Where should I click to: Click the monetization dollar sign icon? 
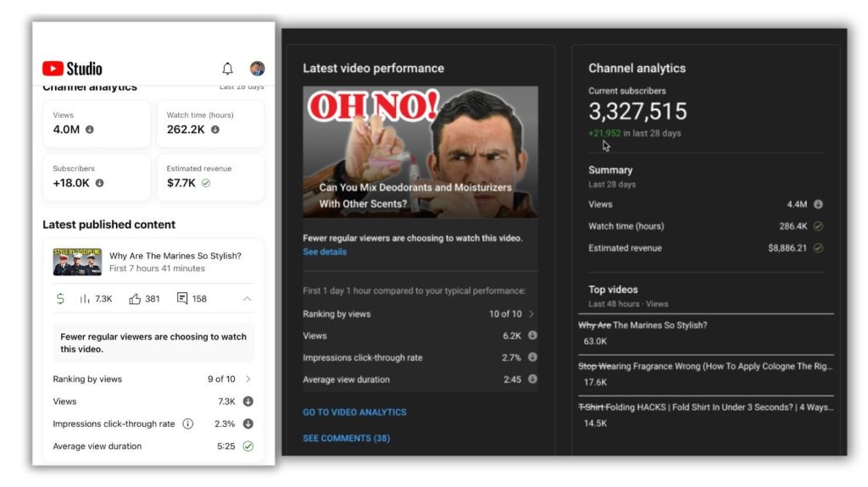pos(60,299)
